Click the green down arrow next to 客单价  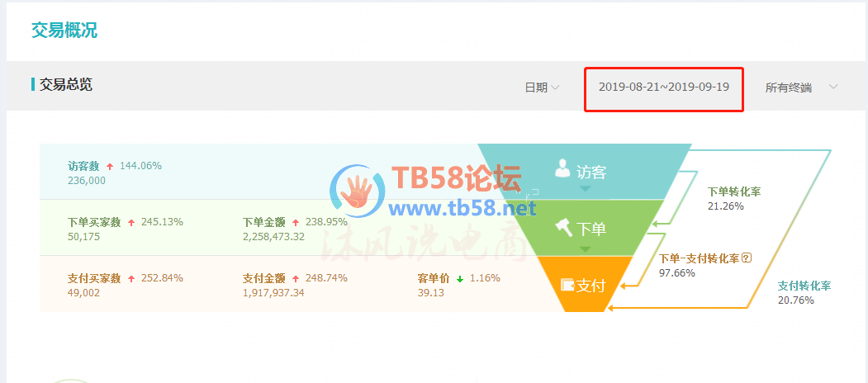(459, 279)
